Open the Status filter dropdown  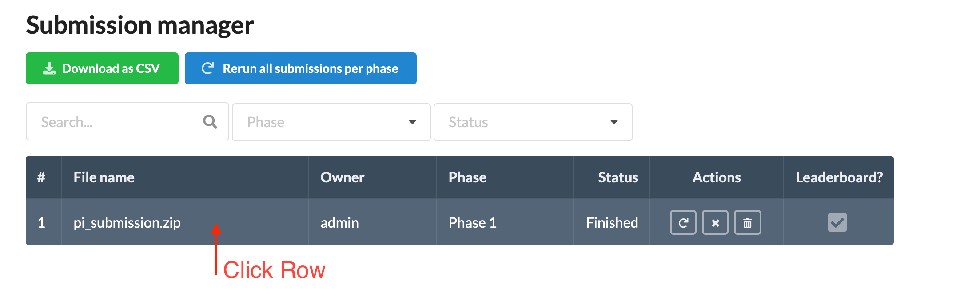(x=533, y=122)
